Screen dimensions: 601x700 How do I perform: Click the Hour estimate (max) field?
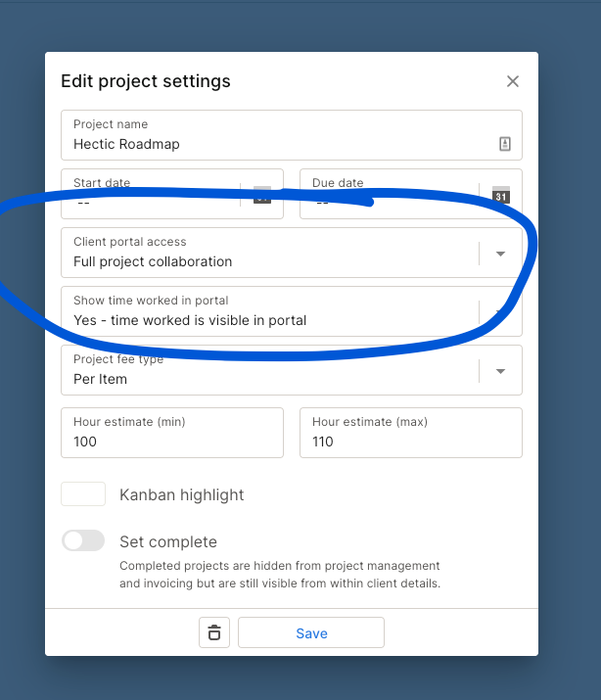411,441
